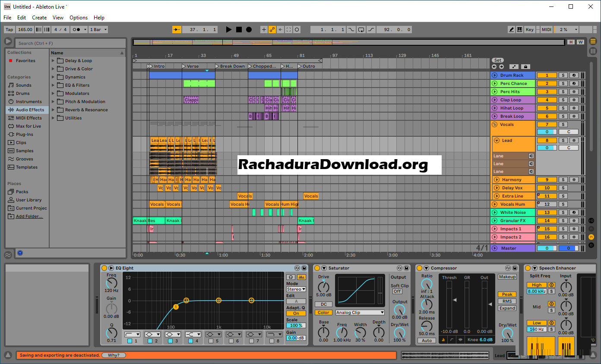The height and width of the screenshot is (364, 601).
Task: Click the Re-enable Automation back arrow
Action: pos(280,29)
